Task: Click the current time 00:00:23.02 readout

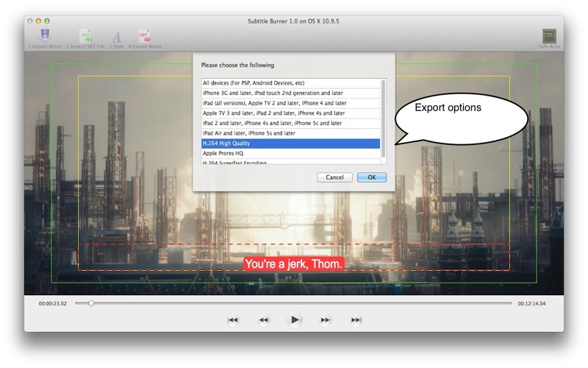Action: pyautogui.click(x=52, y=303)
